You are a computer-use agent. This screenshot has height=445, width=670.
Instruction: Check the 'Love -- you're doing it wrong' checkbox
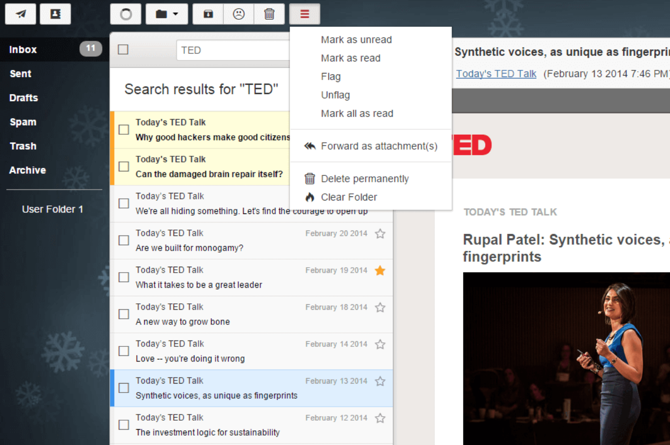click(x=124, y=351)
